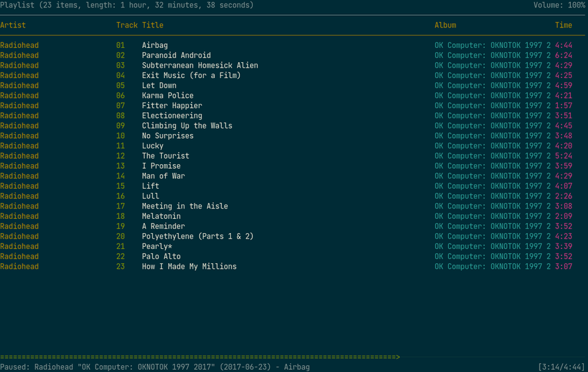
Task: Click the album name in Pearly*'s row
Action: pyautogui.click(x=492, y=247)
